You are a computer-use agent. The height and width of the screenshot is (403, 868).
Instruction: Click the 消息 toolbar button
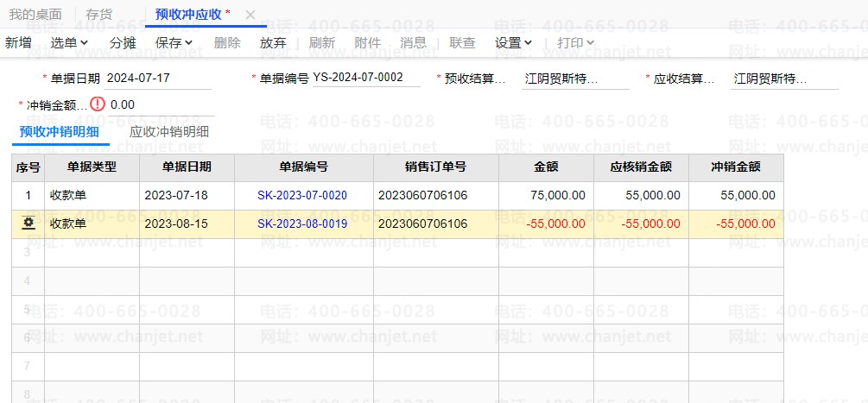413,42
